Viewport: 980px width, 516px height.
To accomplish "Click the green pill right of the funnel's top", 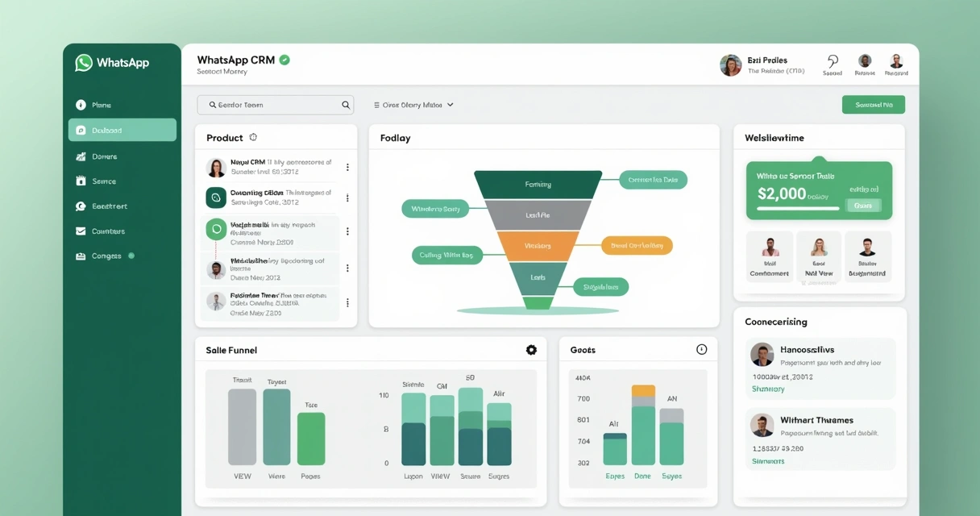I will coord(653,180).
